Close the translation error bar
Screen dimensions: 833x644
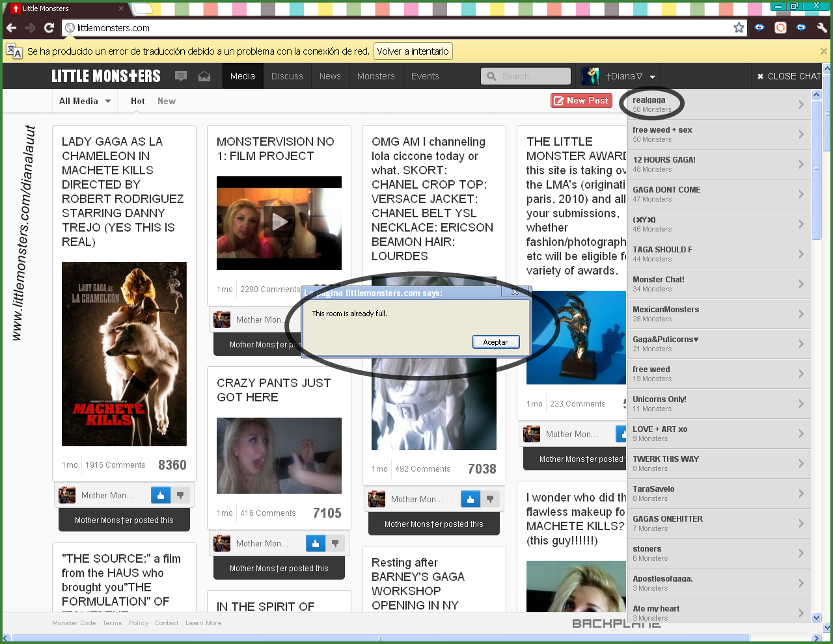[823, 51]
